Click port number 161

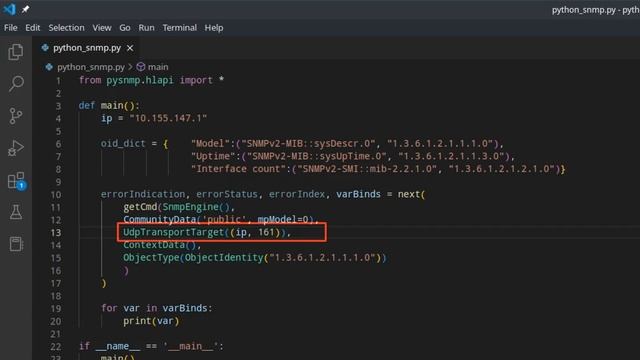(x=266, y=232)
